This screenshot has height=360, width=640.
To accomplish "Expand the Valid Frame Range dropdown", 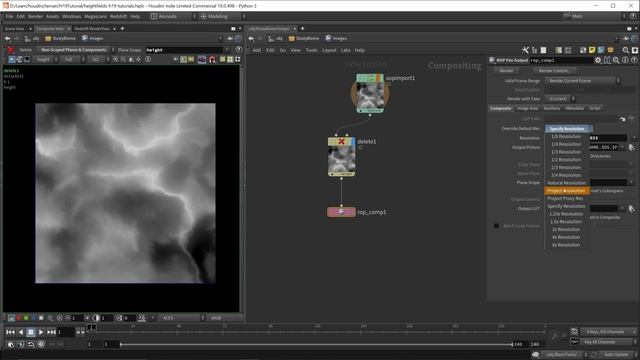I will point(583,81).
